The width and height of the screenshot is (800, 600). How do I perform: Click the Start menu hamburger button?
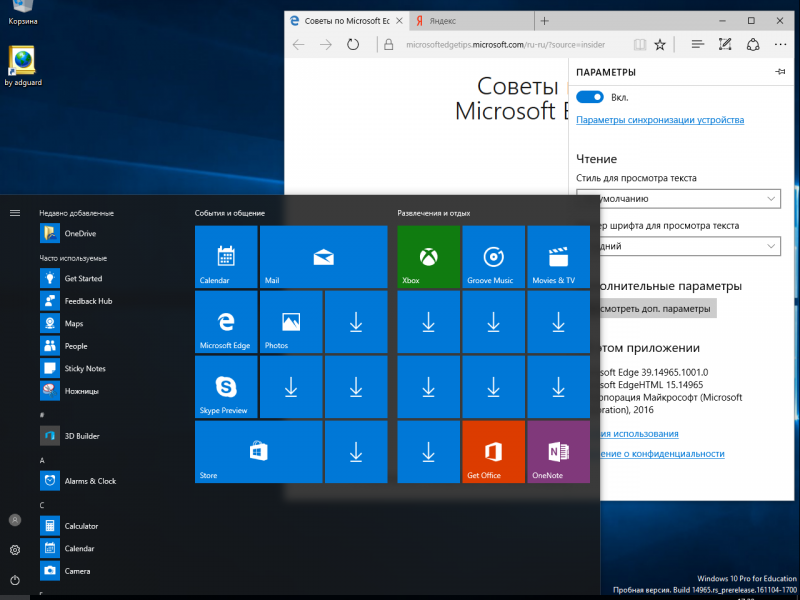(15, 213)
